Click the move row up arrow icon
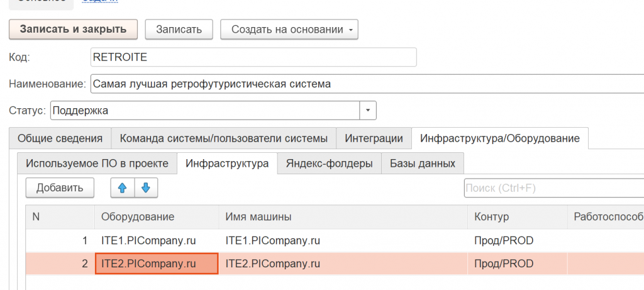Viewport: 644px width, 290px height. pos(123,187)
